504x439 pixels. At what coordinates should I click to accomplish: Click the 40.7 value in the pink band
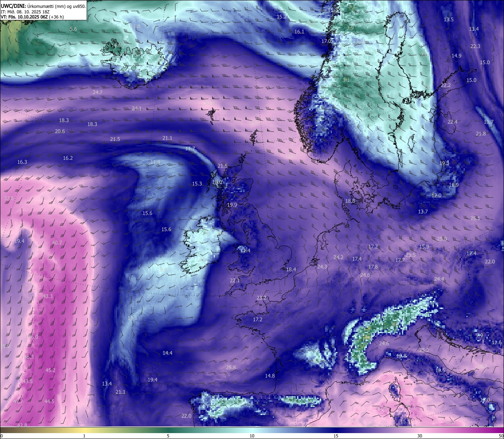57,243
